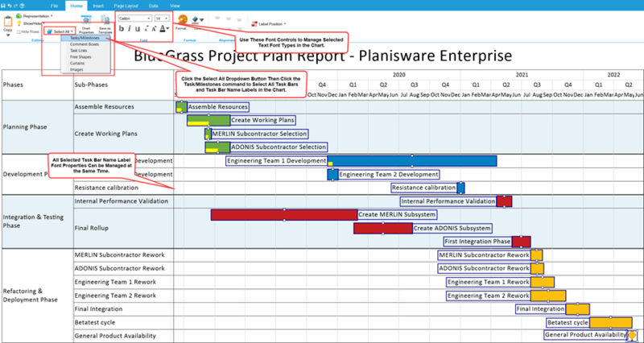644x343 pixels.
Task: Click the Internal Performance Validation bar label
Action: tap(448, 201)
